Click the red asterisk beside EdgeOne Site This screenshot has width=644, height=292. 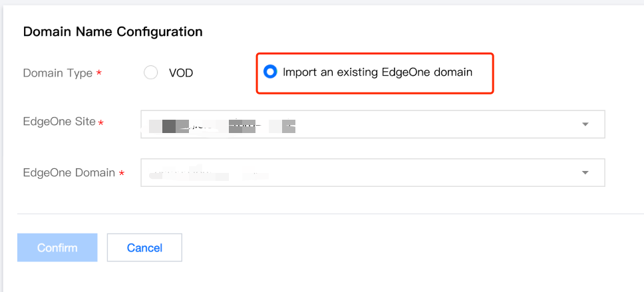pyautogui.click(x=101, y=123)
